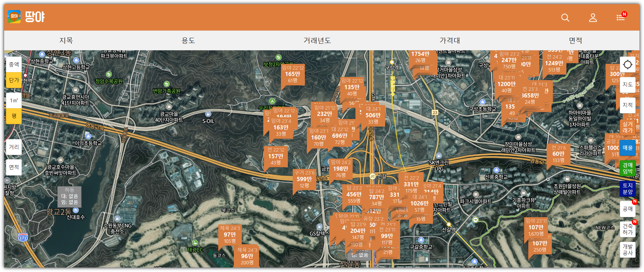Open the 임야 23'2 247만 750평 marker
644x272 pixels.
pyautogui.click(x=509, y=60)
